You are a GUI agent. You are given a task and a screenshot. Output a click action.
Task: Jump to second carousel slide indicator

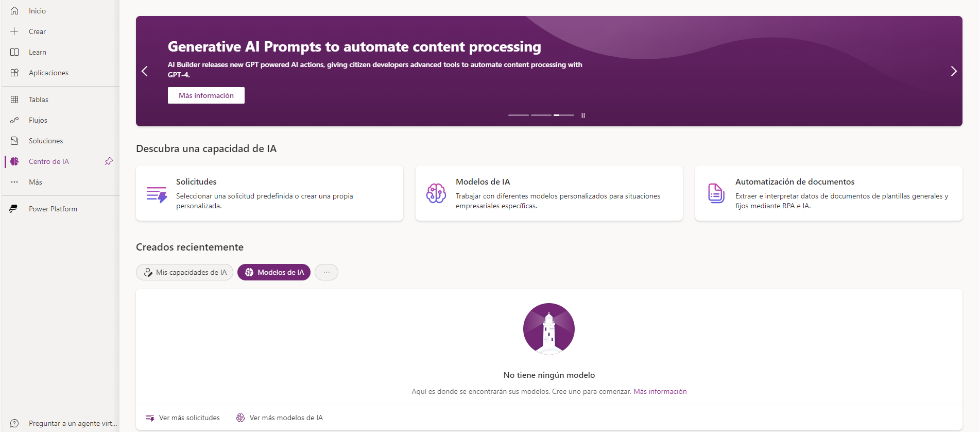541,115
